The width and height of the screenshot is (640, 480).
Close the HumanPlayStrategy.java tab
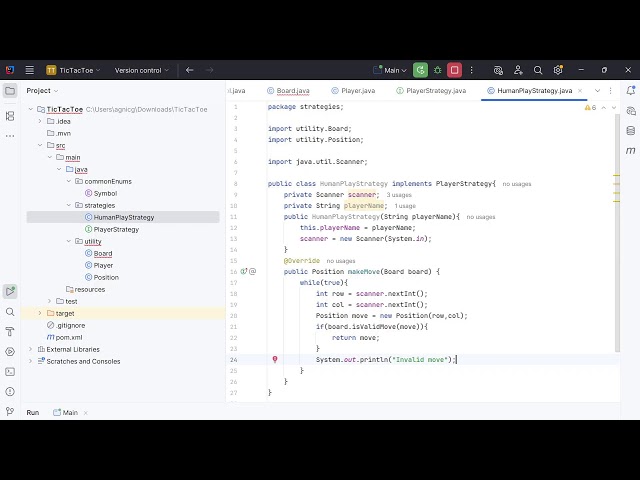pos(580,91)
